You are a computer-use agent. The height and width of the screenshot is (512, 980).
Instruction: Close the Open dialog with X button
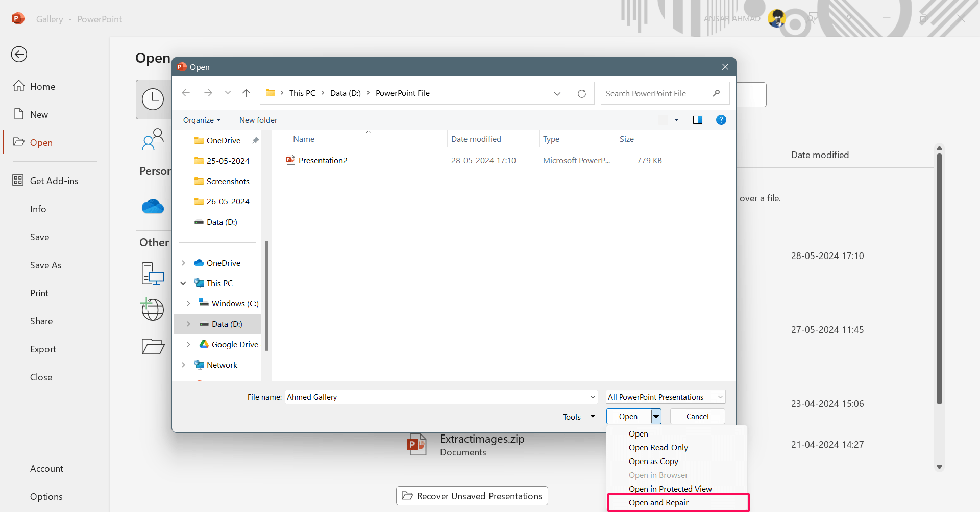pyautogui.click(x=725, y=67)
